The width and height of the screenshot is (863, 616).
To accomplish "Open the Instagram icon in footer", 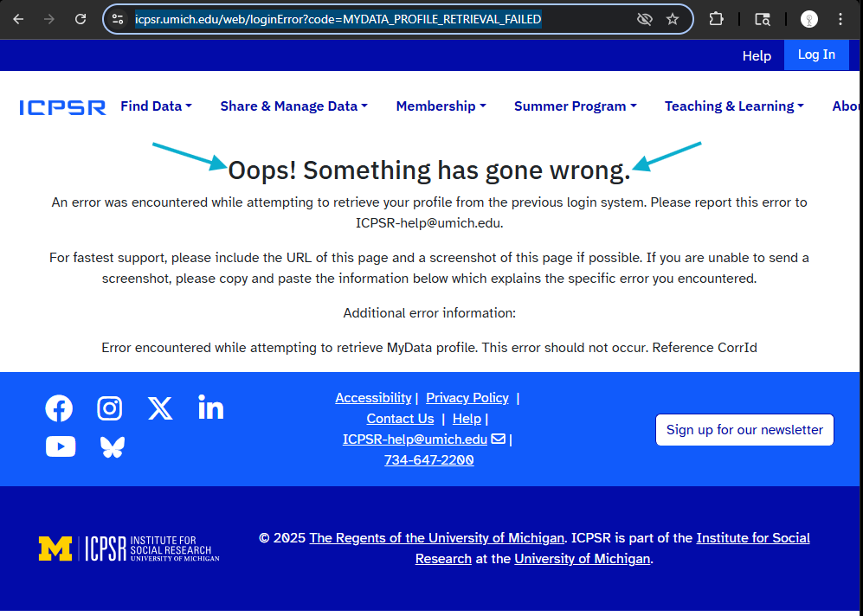I will [109, 408].
